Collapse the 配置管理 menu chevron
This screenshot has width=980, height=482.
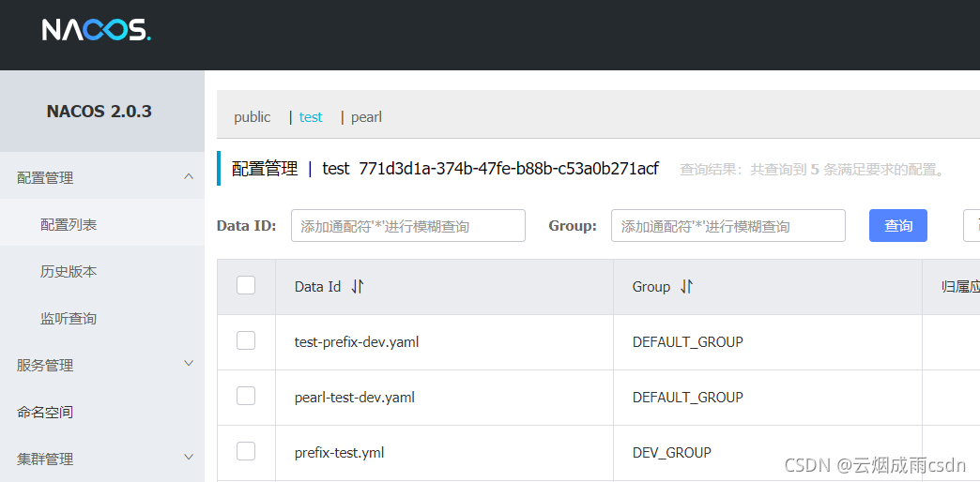189,177
